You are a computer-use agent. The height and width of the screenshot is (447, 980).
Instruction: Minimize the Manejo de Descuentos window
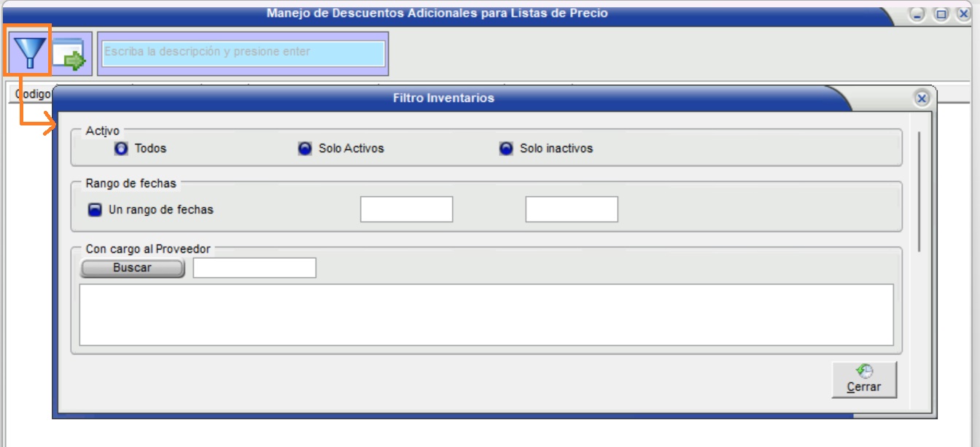pyautogui.click(x=917, y=14)
